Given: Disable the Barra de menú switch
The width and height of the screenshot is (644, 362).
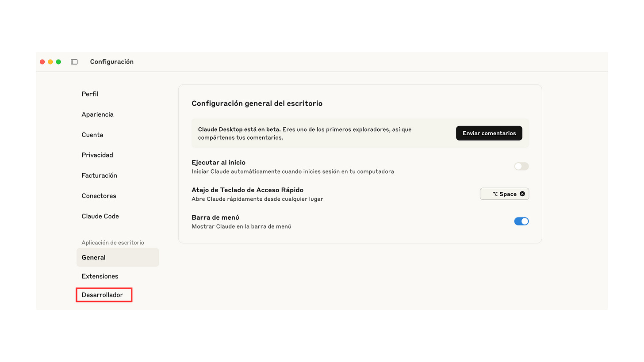Looking at the screenshot, I should tap(521, 221).
